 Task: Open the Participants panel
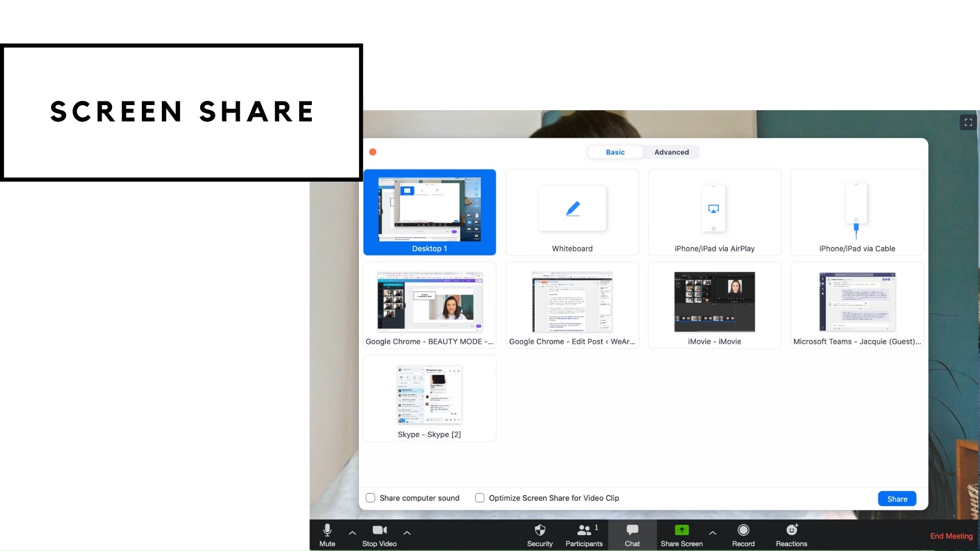pyautogui.click(x=584, y=531)
